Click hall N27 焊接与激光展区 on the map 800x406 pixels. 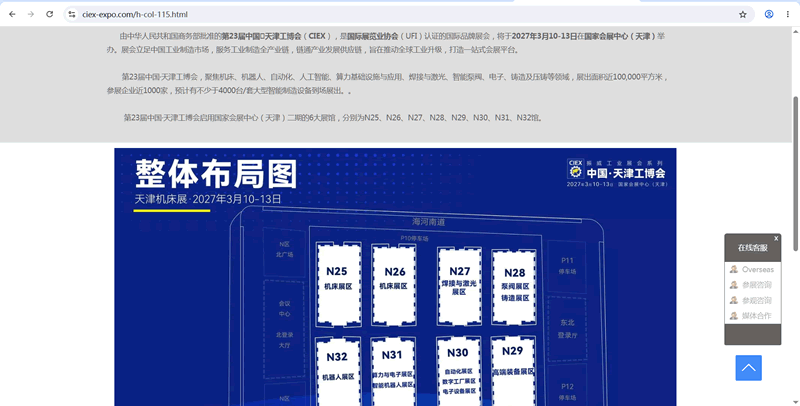[x=459, y=286]
